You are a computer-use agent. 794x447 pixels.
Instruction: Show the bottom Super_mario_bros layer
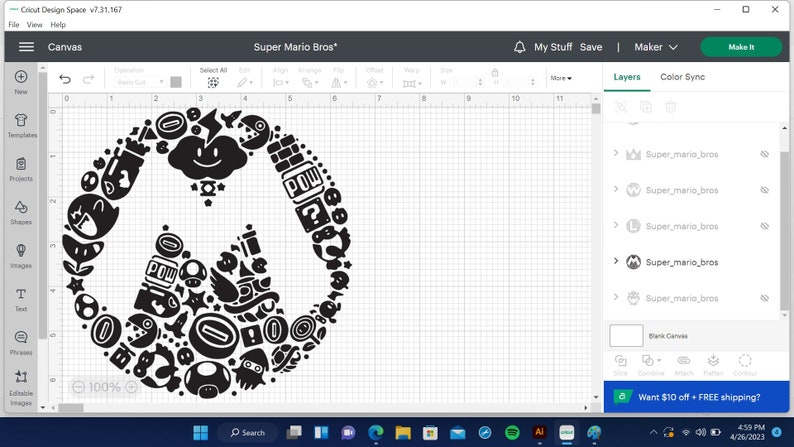click(765, 298)
